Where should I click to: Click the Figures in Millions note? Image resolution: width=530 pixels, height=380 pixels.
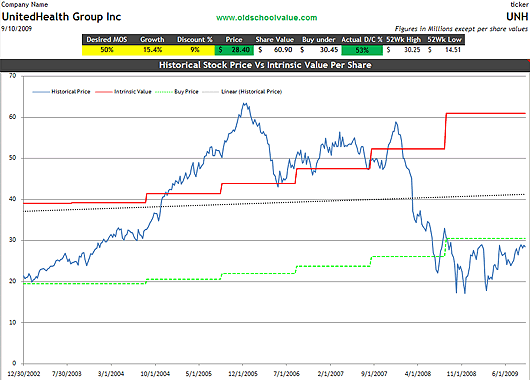click(x=461, y=29)
